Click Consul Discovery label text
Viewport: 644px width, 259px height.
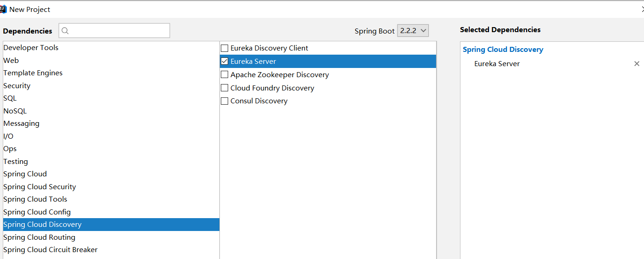pos(259,101)
